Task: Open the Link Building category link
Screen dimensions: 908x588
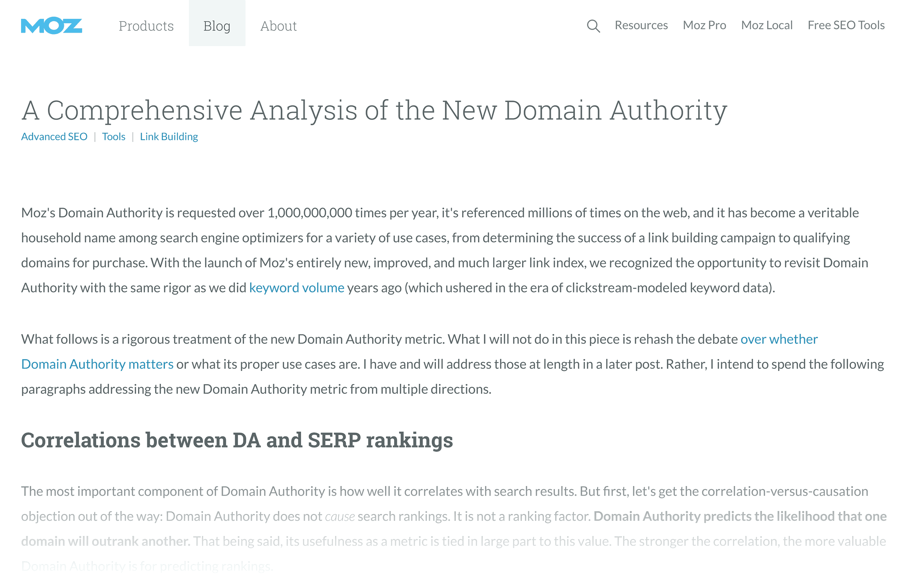Action: [169, 136]
